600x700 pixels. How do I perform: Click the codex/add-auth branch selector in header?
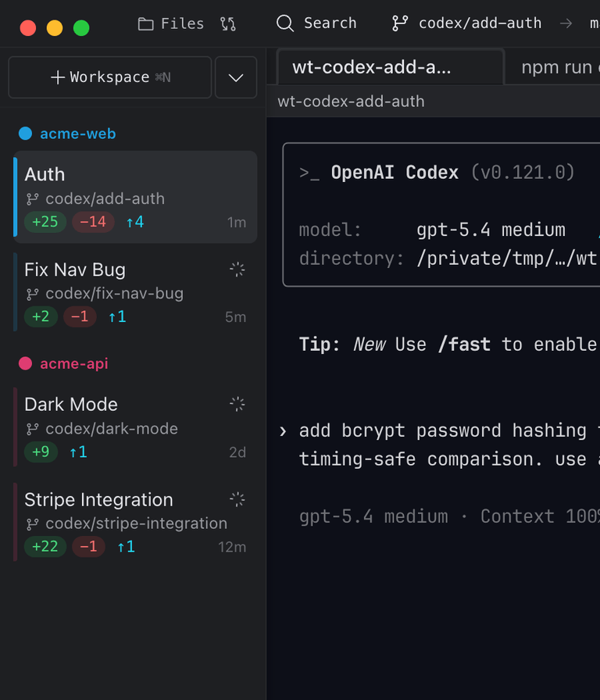(466, 23)
